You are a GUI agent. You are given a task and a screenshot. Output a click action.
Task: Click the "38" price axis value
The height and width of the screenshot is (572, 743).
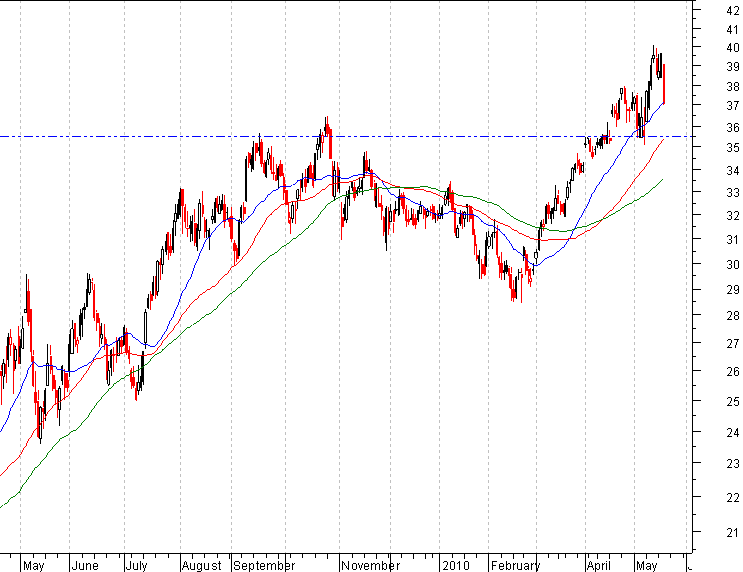click(x=733, y=86)
